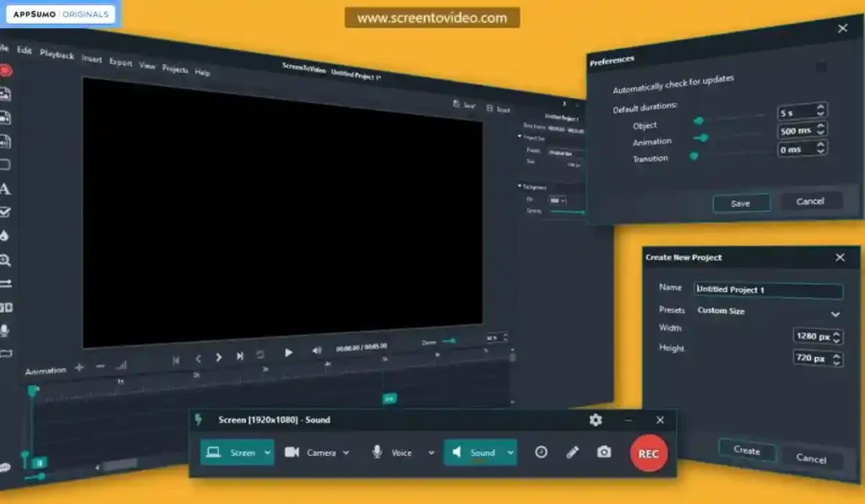Open recorder settings gear icon

point(596,420)
